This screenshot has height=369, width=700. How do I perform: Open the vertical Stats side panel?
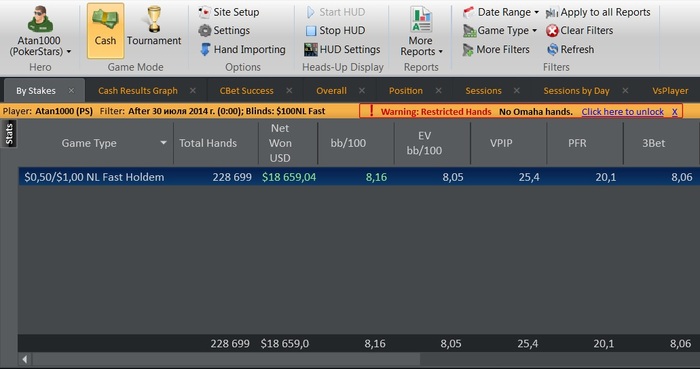tap(9, 134)
